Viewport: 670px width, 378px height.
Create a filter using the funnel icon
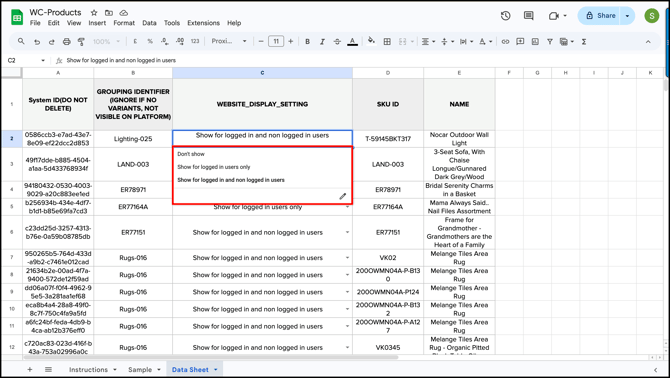tap(550, 41)
